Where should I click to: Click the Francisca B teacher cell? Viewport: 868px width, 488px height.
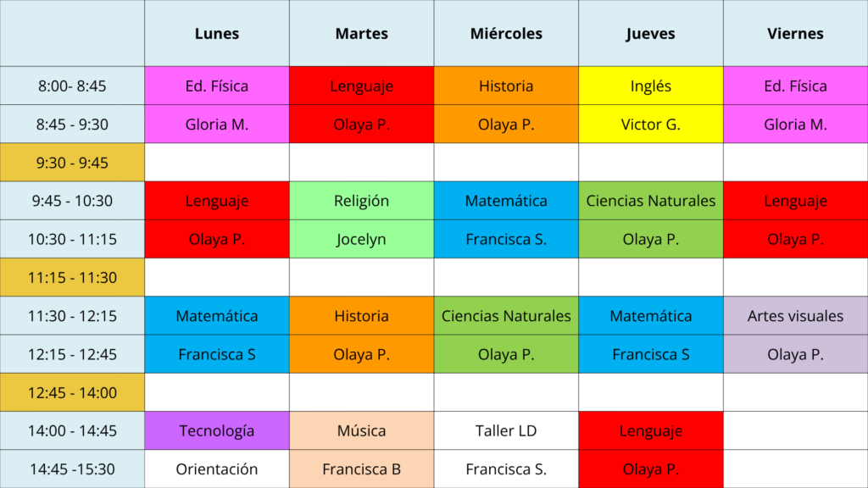coord(362,469)
